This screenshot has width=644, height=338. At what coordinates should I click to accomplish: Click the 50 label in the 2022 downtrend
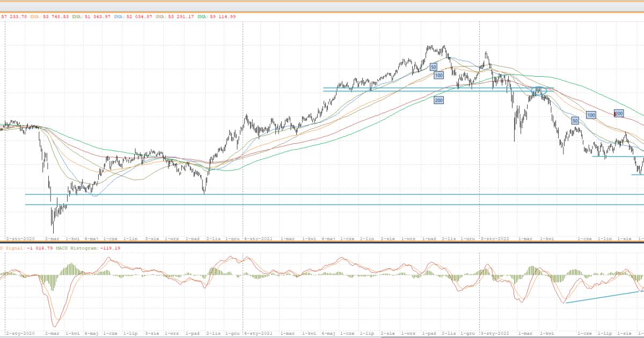tap(575, 121)
